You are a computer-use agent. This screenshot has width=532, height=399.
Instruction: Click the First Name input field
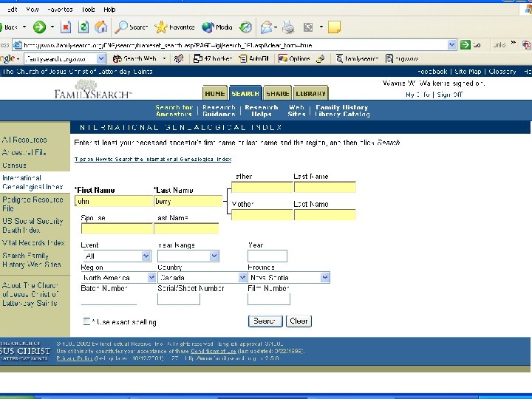pos(114,201)
